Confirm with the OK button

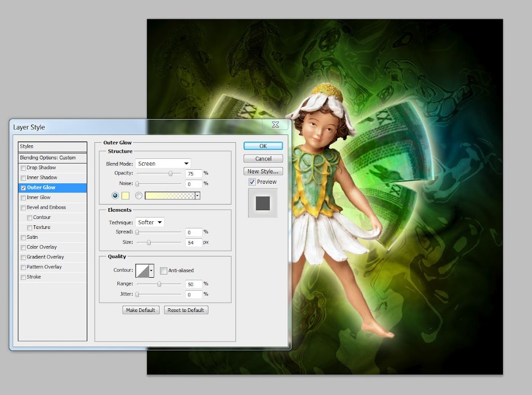point(263,146)
